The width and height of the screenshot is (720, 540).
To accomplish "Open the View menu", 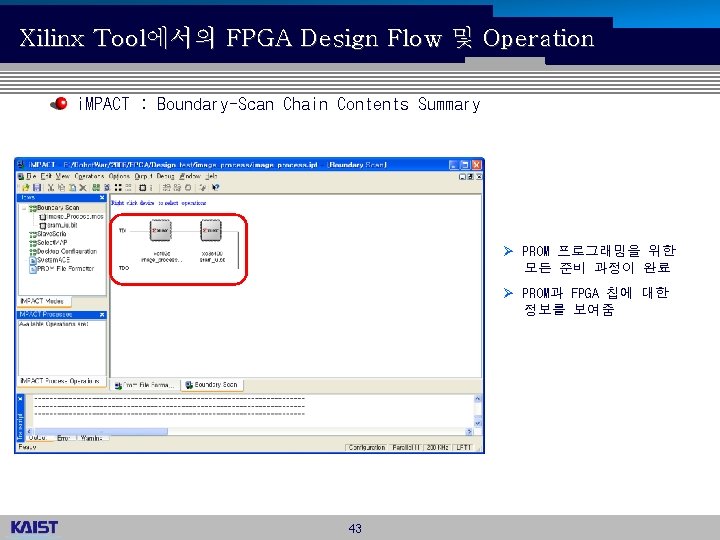I will point(62,176).
